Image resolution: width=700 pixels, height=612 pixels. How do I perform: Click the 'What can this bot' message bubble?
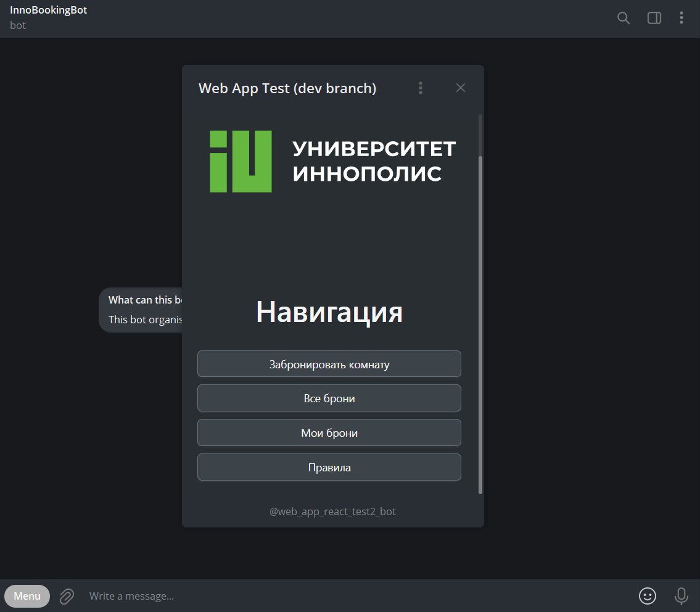point(141,310)
